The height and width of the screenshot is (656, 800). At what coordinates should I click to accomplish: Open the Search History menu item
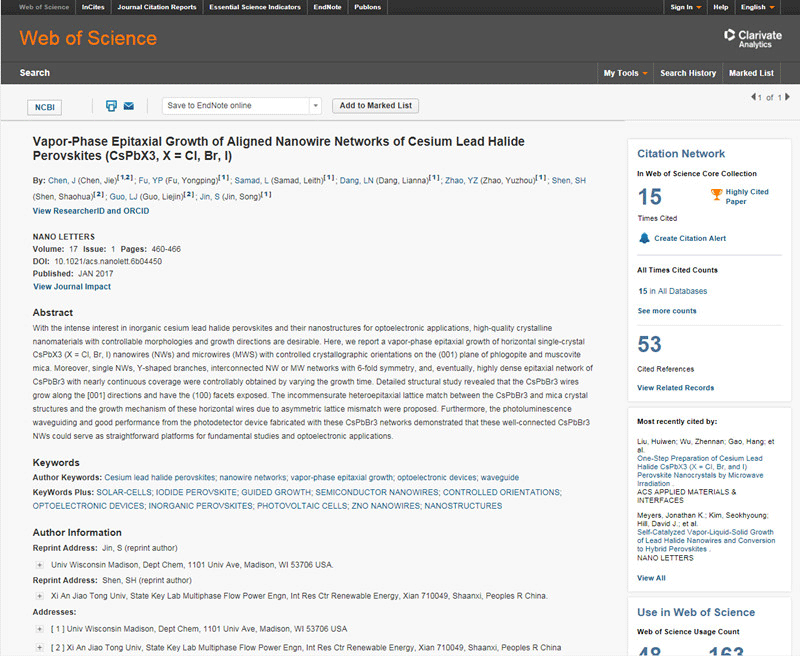(x=688, y=73)
